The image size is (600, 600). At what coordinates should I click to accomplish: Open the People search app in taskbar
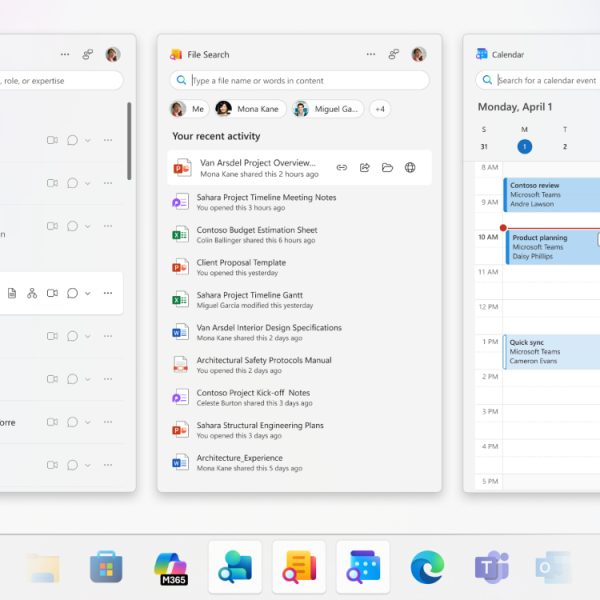pyautogui.click(x=235, y=567)
